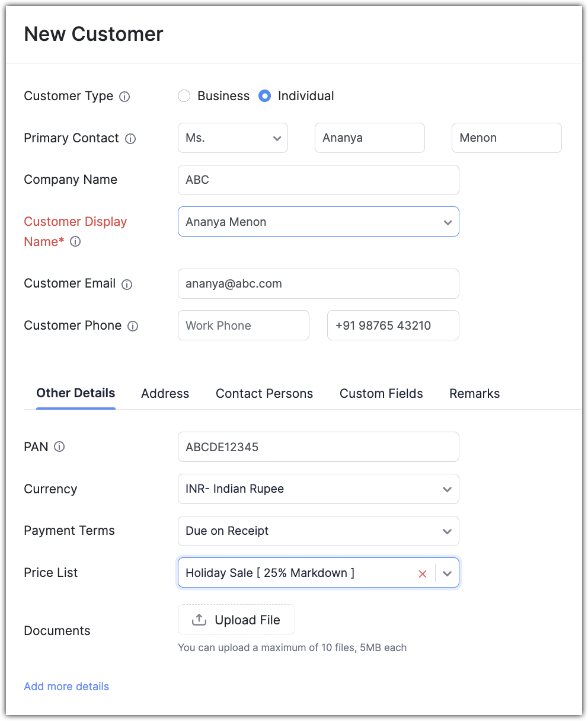
Task: Expand the Customer Display Name dropdown
Action: click(448, 222)
